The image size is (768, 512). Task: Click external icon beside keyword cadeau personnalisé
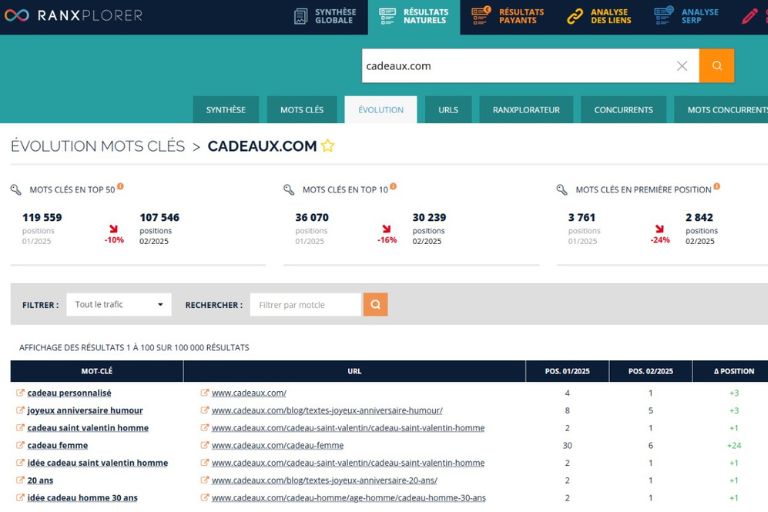click(x=20, y=392)
